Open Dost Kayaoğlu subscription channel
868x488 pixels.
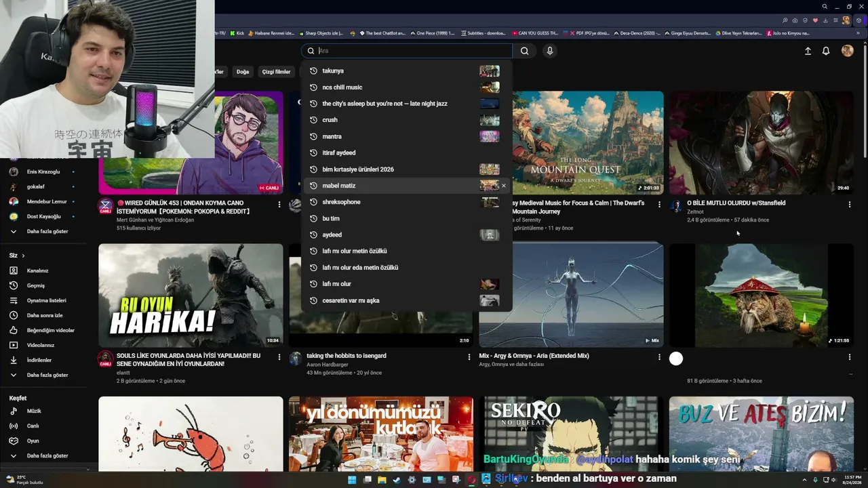coord(43,216)
